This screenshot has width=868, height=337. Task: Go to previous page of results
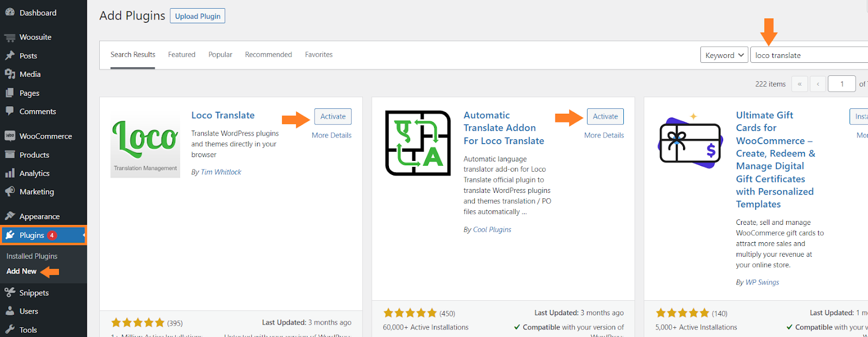click(818, 84)
